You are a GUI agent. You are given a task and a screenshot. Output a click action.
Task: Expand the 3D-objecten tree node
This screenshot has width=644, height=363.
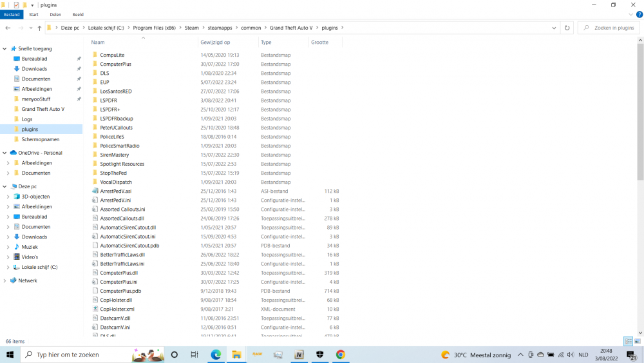[8, 197]
